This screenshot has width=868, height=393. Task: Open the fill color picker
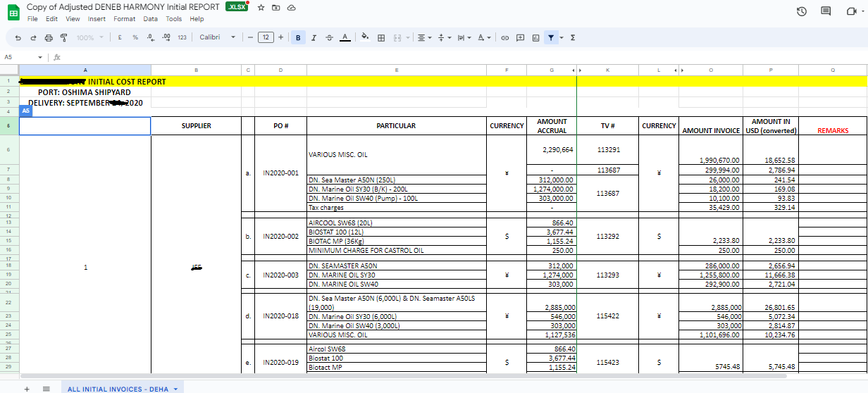(x=365, y=37)
